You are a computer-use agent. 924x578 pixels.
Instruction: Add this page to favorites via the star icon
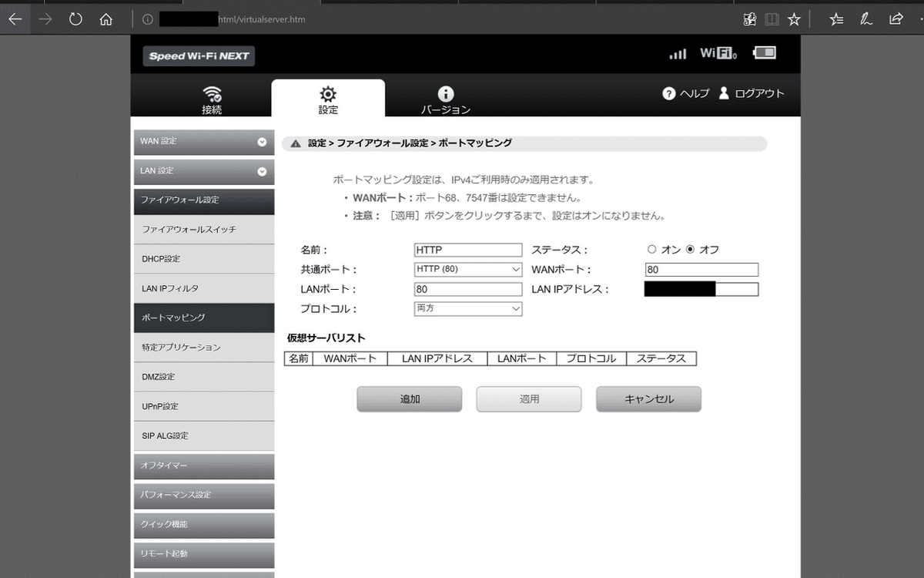tap(794, 19)
